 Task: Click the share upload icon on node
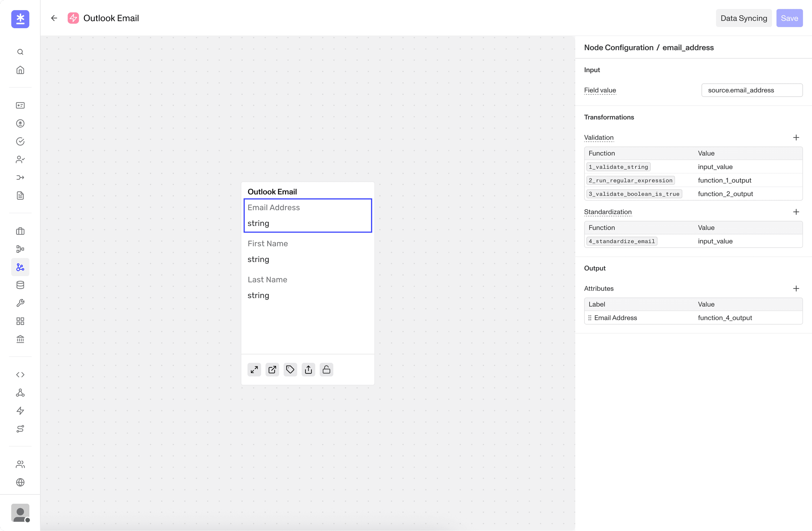[308, 369]
